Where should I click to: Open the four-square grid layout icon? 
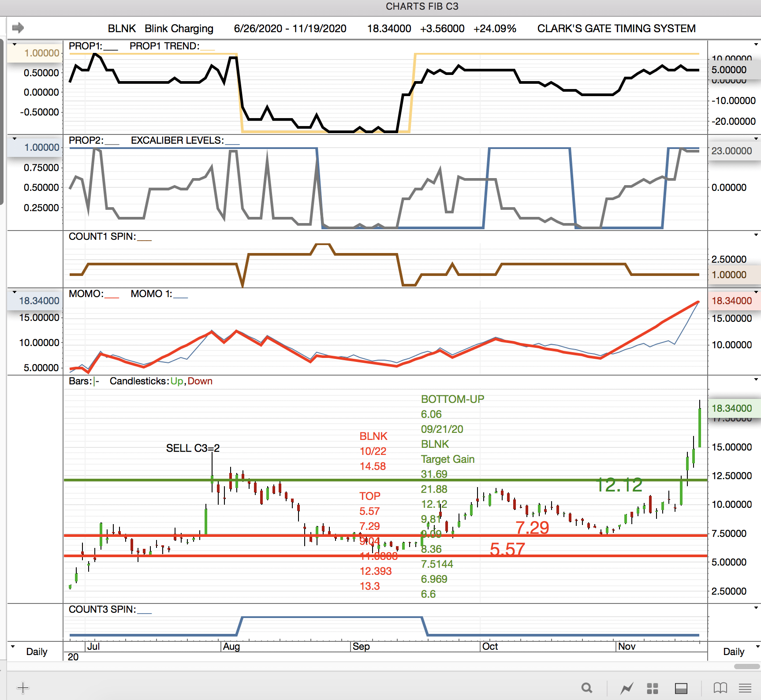653,688
